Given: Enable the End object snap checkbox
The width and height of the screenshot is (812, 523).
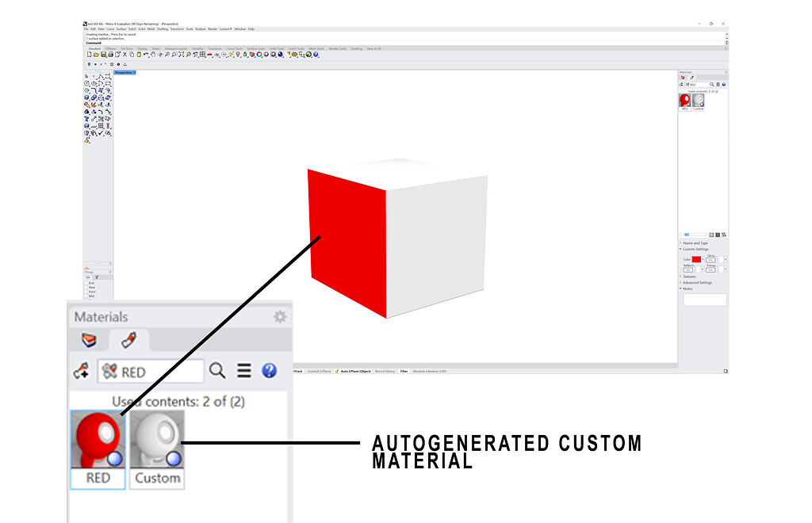Looking at the screenshot, I should coord(84,282).
